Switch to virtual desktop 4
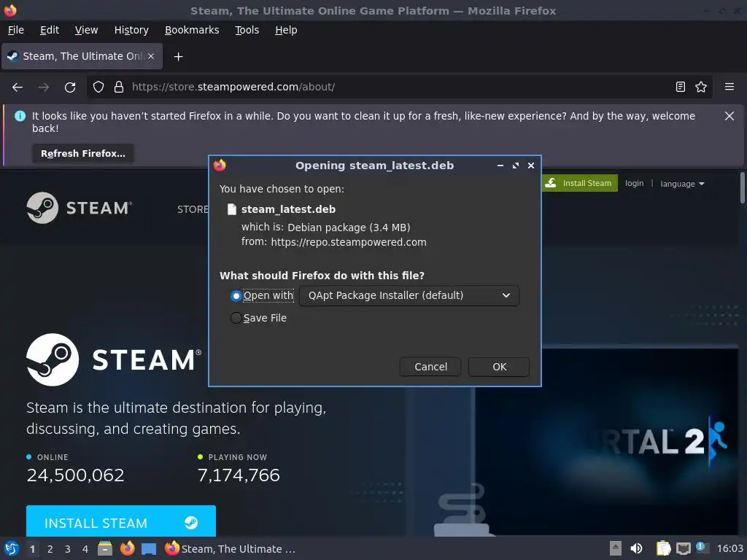The image size is (747, 560). coord(85,549)
